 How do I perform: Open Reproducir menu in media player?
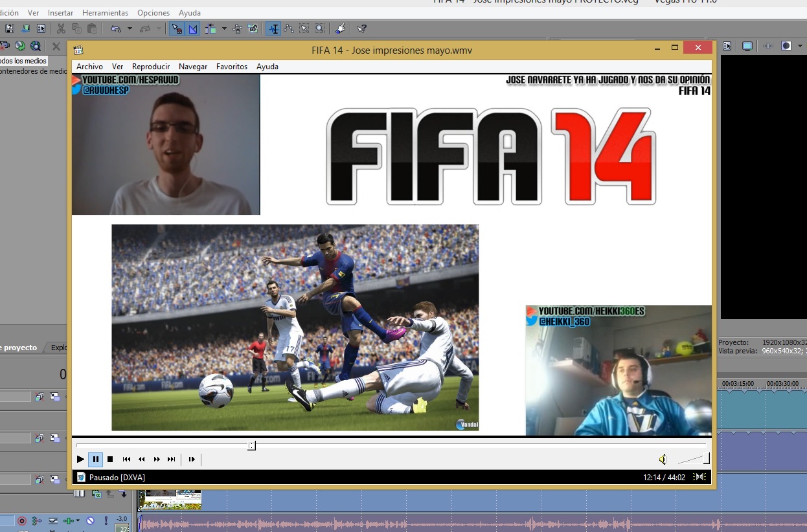point(151,67)
